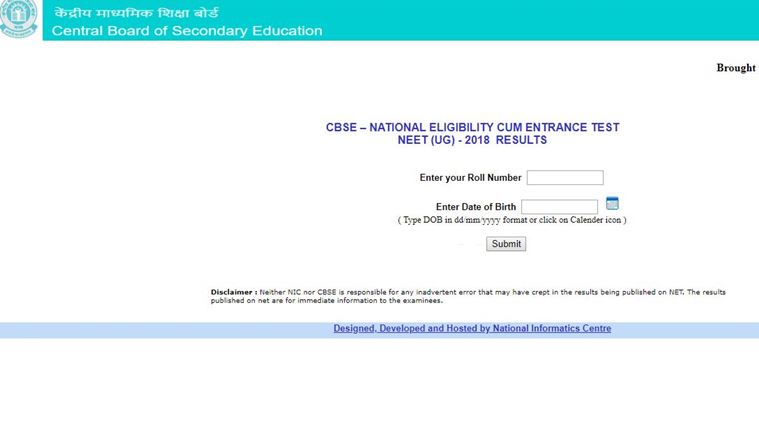Image resolution: width=759 pixels, height=422 pixels.
Task: Click the Disclaimer text paragraph
Action: point(468,296)
